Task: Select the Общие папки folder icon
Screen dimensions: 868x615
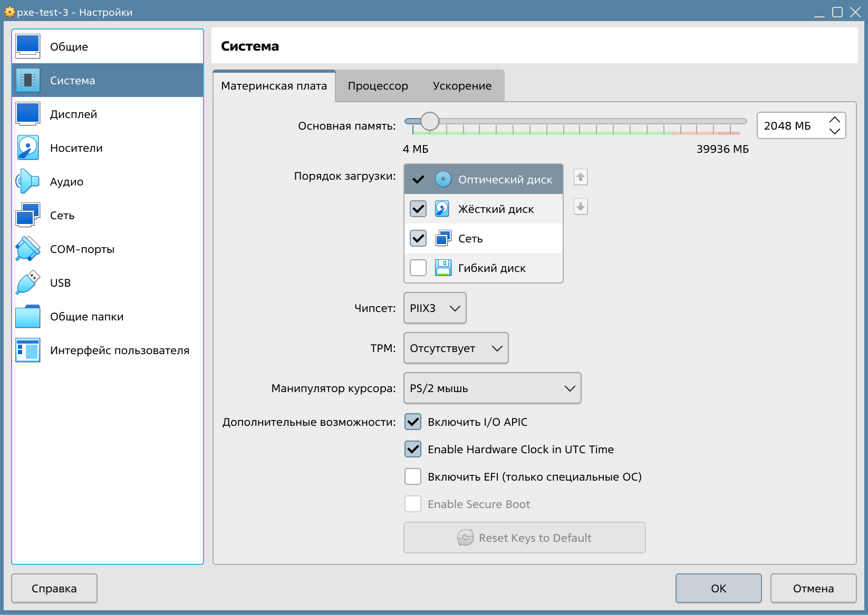Action: click(x=28, y=316)
